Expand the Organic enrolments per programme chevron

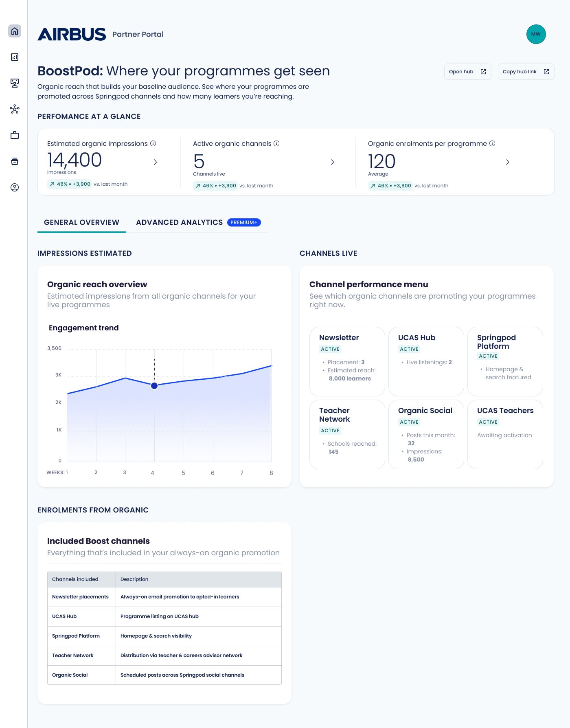click(x=508, y=162)
